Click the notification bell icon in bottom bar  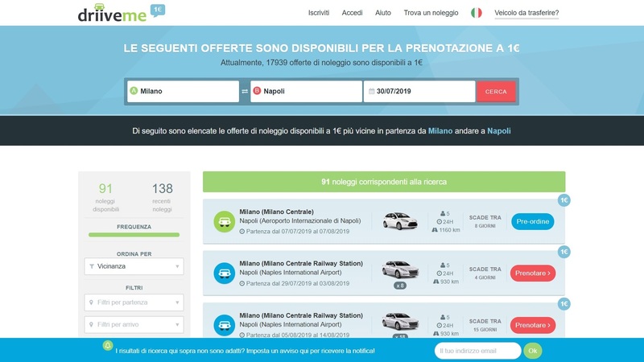[108, 346]
